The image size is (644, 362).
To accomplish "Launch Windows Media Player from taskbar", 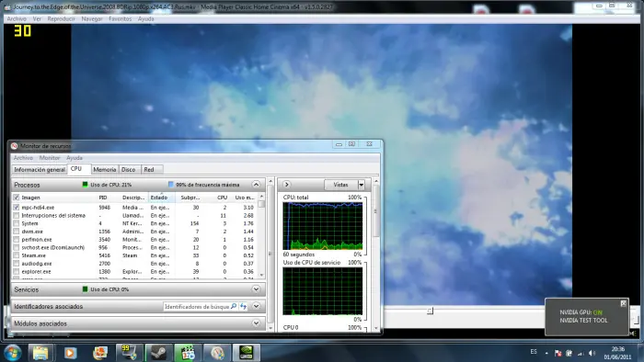I will coord(70,353).
